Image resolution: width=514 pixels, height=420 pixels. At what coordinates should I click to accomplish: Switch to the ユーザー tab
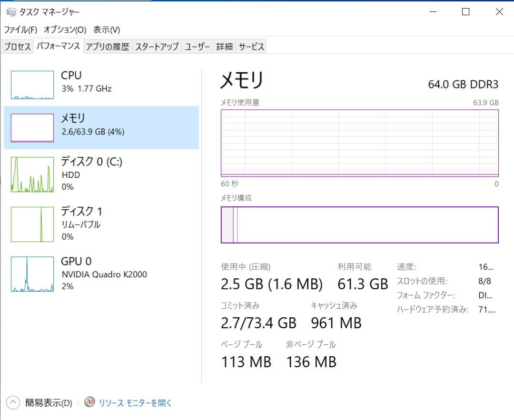click(x=198, y=46)
